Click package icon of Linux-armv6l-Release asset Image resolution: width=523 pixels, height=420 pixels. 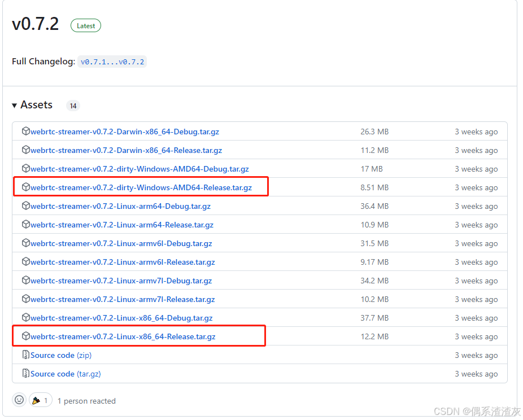coord(26,262)
